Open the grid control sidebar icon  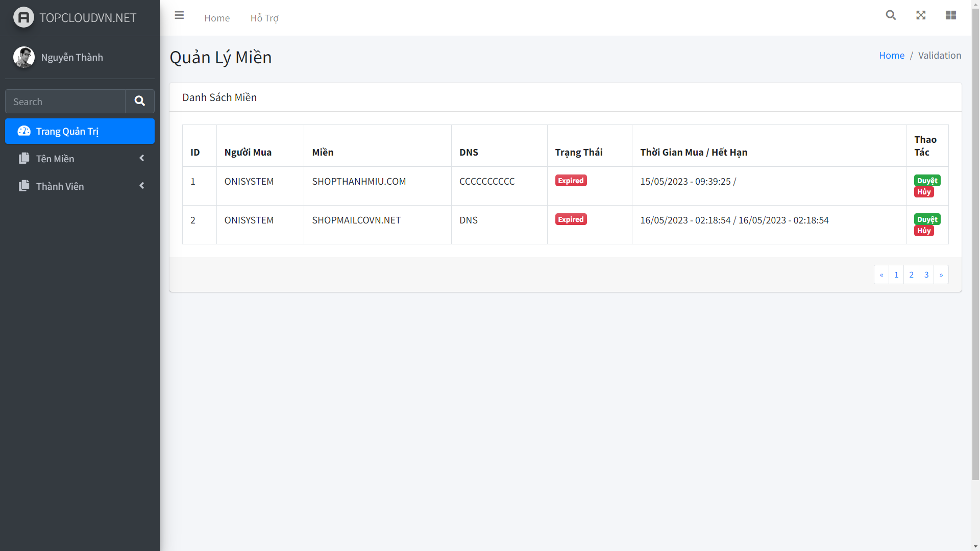(x=950, y=15)
